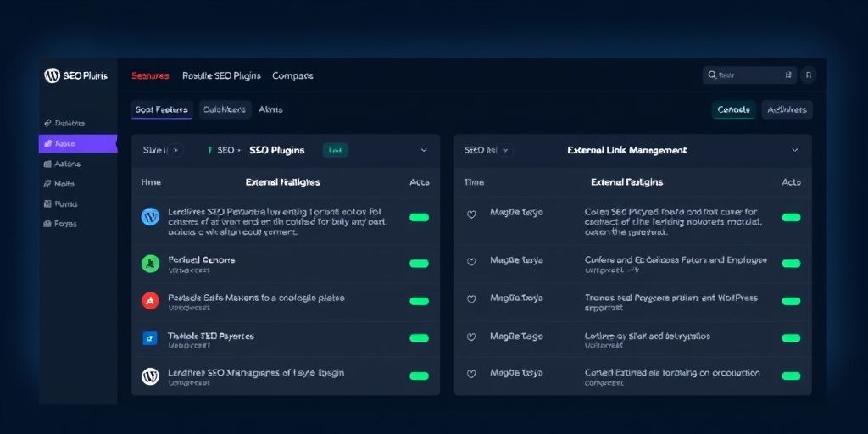Toggle the switch for Postacle Safe Makens

(x=419, y=301)
